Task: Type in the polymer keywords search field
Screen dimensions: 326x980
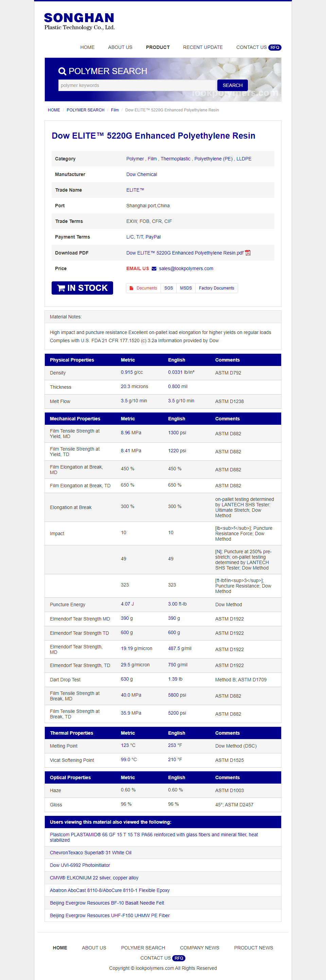Action: pos(137,85)
